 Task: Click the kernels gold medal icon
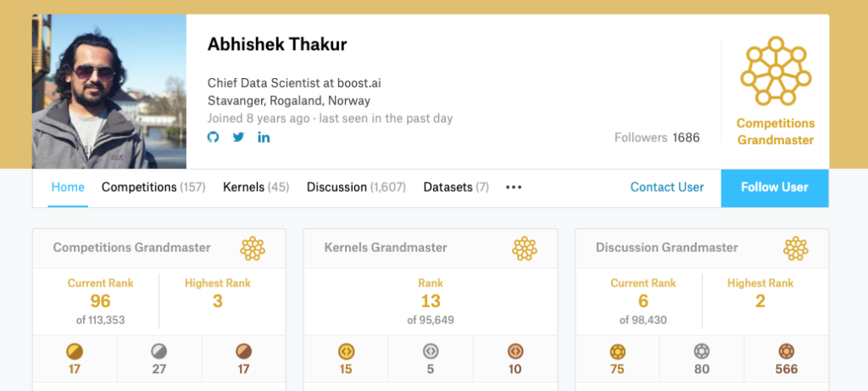coord(346,351)
